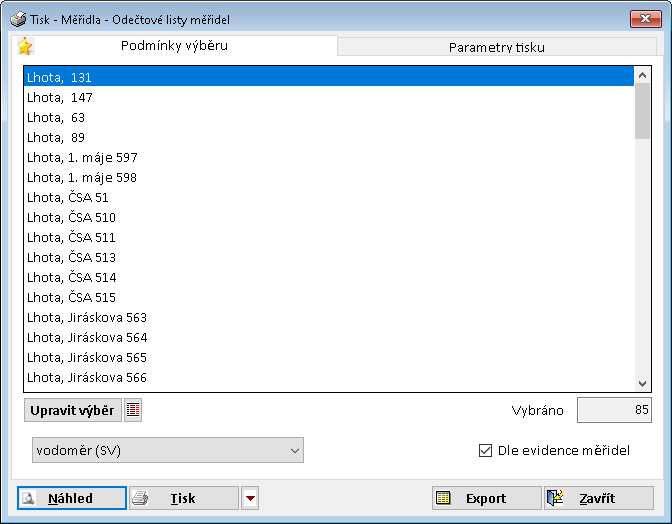Click the Tisk print button
This screenshot has width=672, height=524.
point(184,498)
